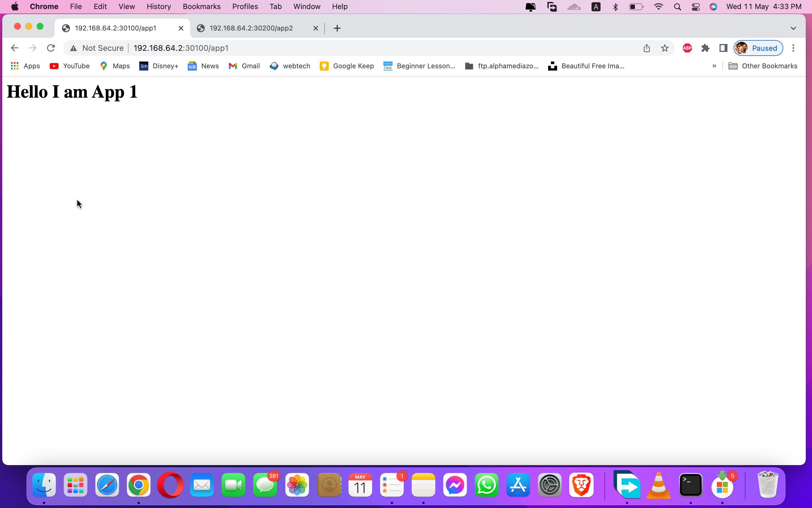812x508 pixels.
Task: Open the Not Secure site info
Action: point(97,48)
